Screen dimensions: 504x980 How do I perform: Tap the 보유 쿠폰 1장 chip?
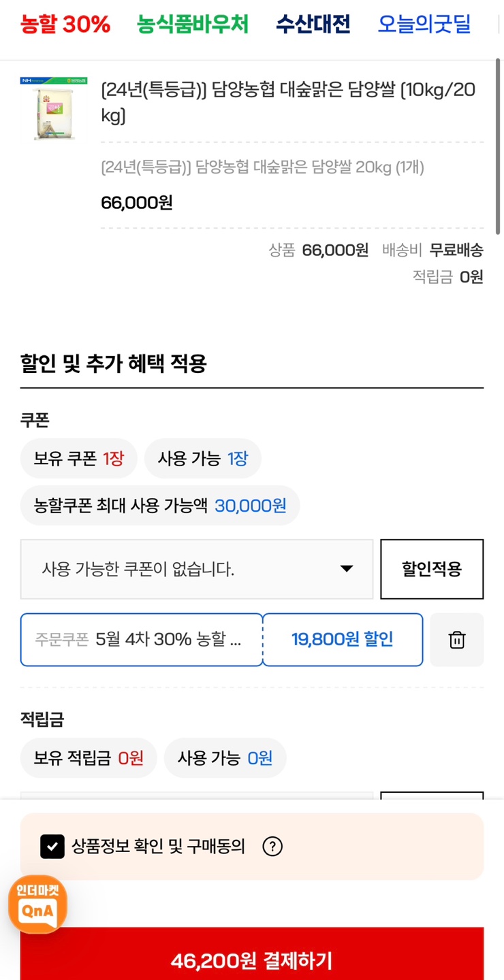pos(79,459)
